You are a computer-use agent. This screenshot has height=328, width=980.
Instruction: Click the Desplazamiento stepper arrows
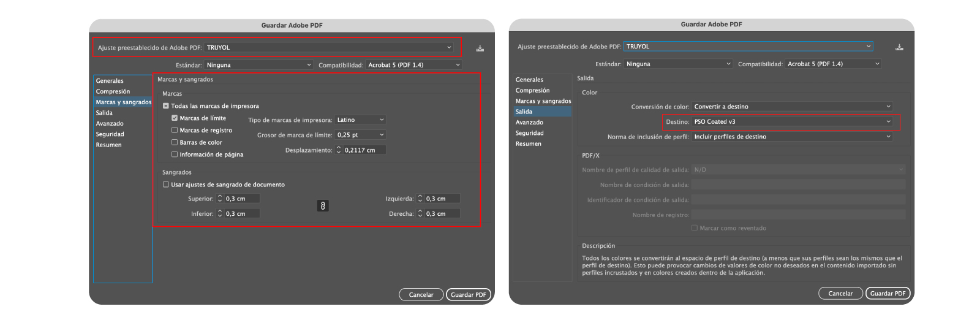(339, 150)
